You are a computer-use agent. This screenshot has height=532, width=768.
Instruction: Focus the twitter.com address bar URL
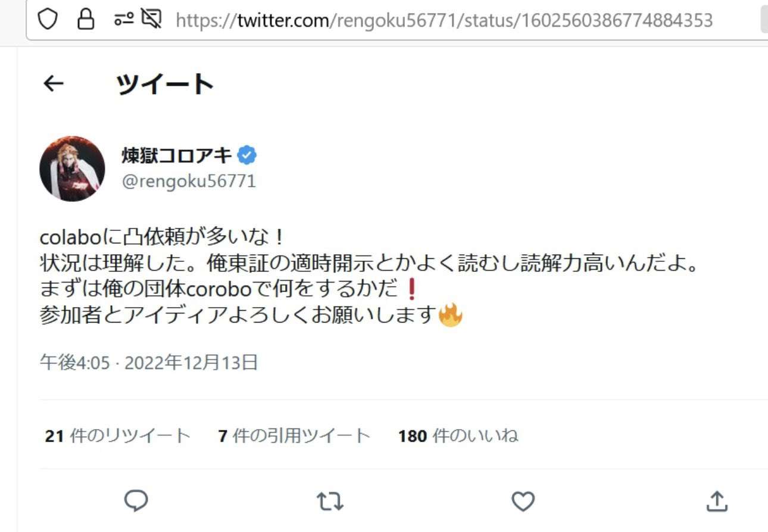(444, 20)
